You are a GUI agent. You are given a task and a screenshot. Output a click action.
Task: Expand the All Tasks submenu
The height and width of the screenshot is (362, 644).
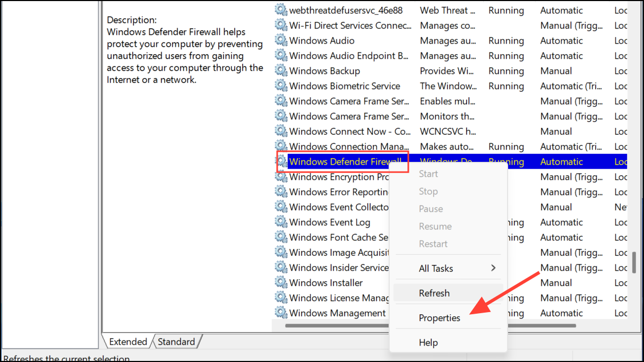coord(448,268)
